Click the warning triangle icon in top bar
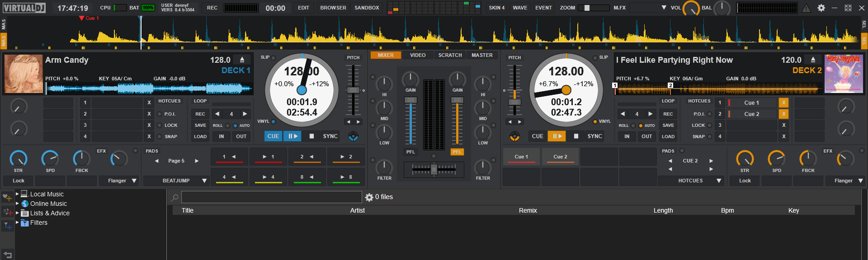The image size is (868, 260). pyautogui.click(x=806, y=8)
